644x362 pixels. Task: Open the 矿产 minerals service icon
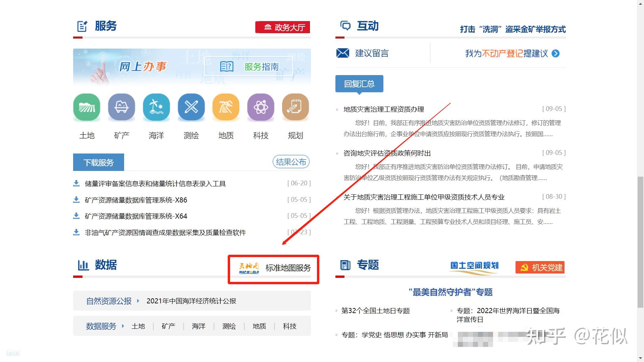pyautogui.click(x=121, y=107)
